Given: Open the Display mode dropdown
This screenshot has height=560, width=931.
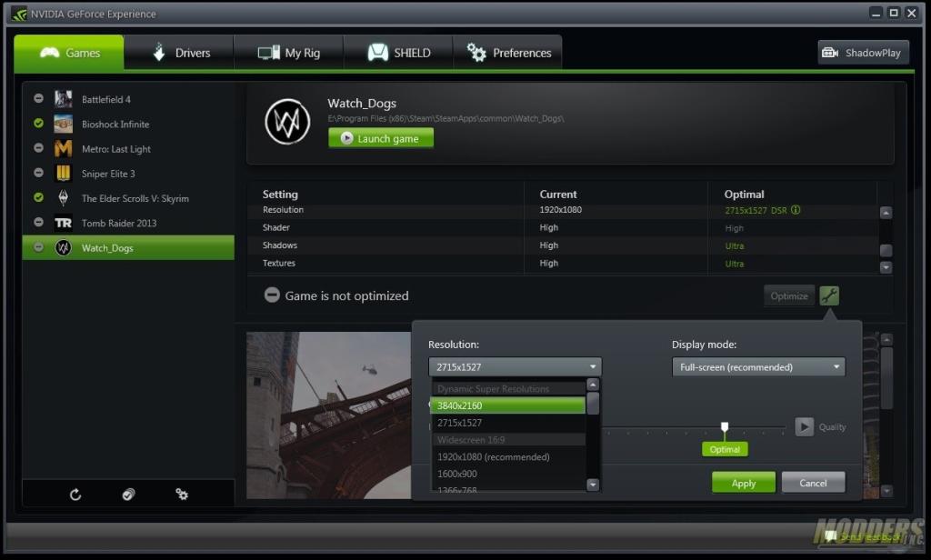Looking at the screenshot, I should (758, 367).
